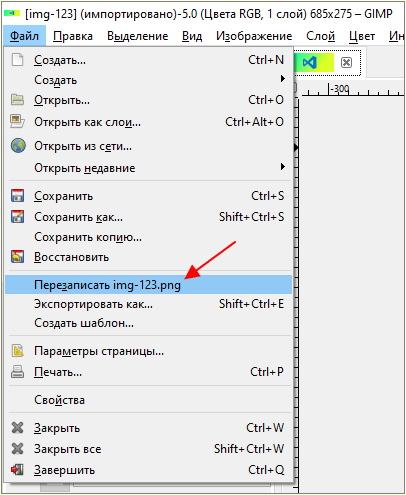Click the layers icon beside Открыть как слои...
Image resolution: width=406 pixels, height=495 pixels.
(17, 121)
